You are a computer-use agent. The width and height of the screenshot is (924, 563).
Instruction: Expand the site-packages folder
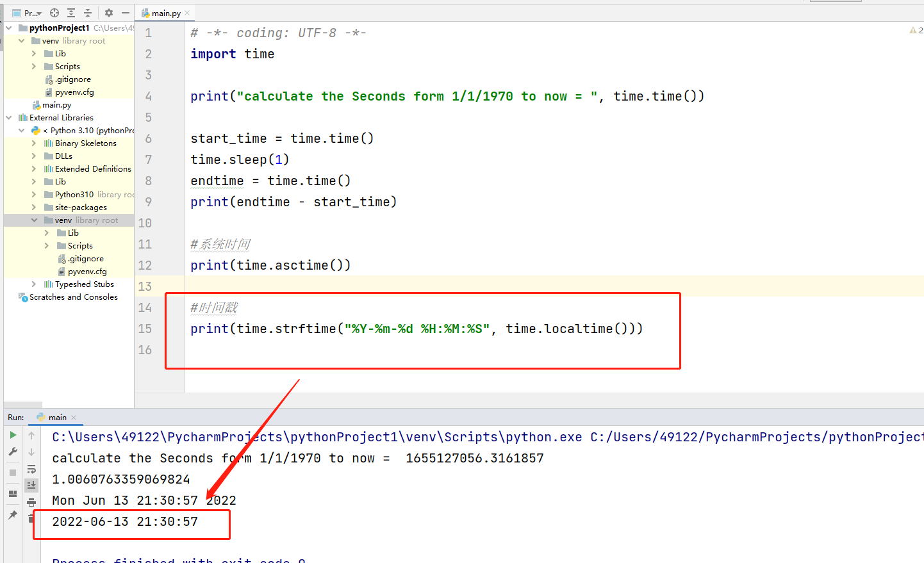(x=34, y=208)
